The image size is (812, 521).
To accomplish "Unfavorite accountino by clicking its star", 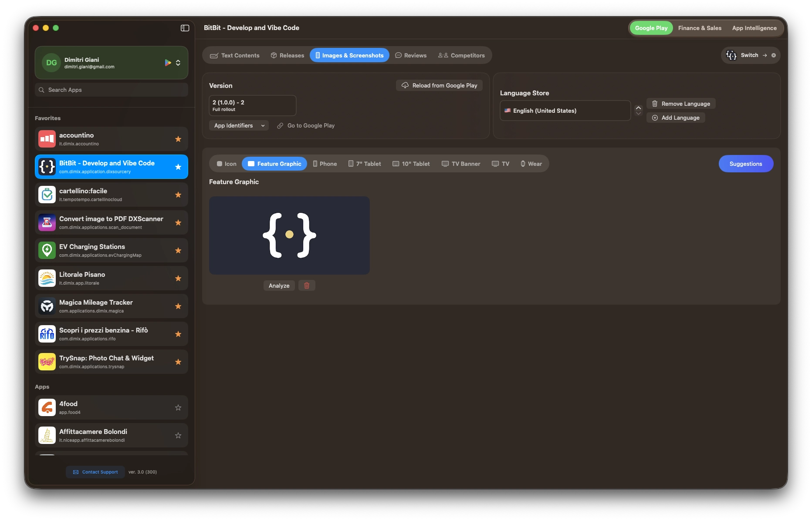I will [x=178, y=139].
